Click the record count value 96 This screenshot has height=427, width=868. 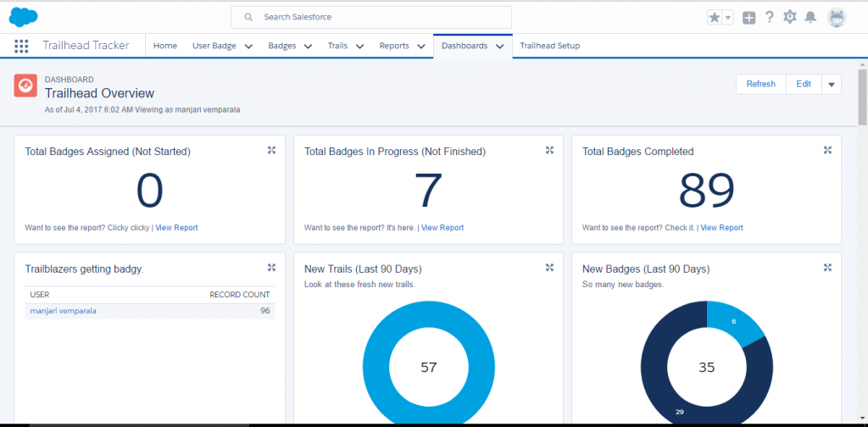264,311
